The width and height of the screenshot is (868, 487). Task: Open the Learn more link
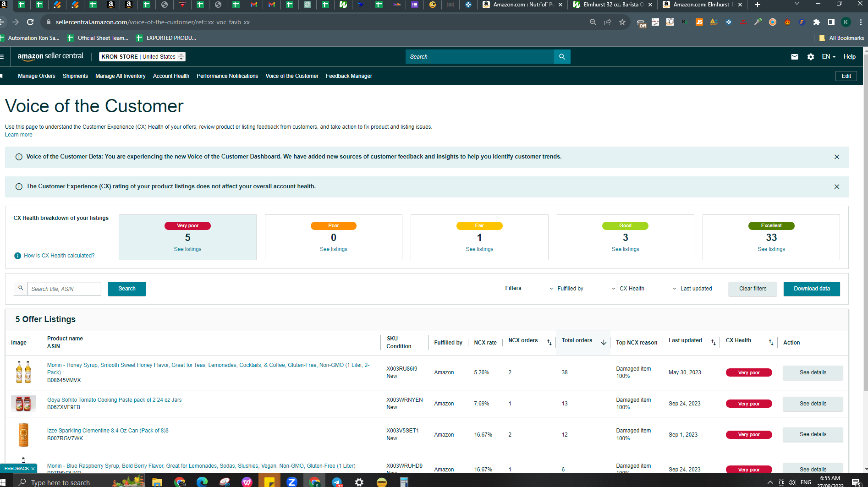(18, 135)
